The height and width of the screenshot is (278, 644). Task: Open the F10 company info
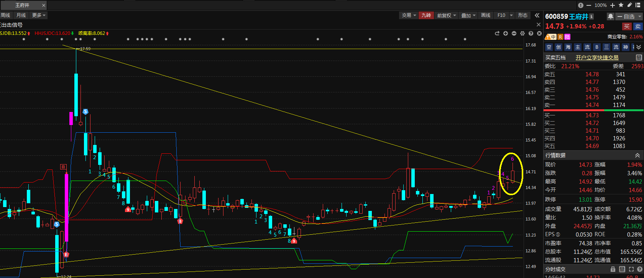tap(501, 15)
